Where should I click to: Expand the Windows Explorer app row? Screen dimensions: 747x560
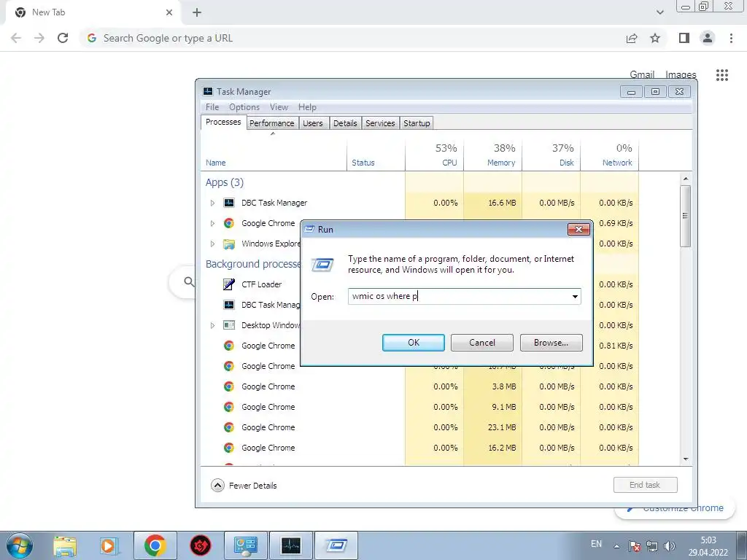click(x=212, y=244)
